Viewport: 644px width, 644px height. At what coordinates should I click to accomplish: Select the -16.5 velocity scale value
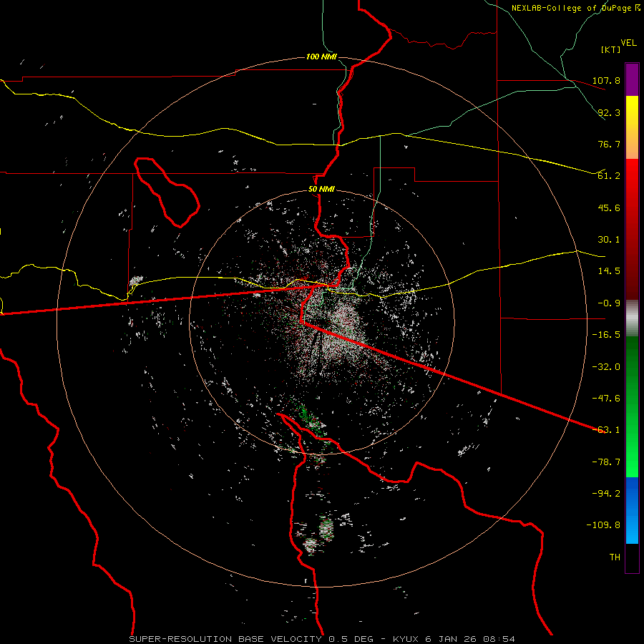(x=606, y=335)
